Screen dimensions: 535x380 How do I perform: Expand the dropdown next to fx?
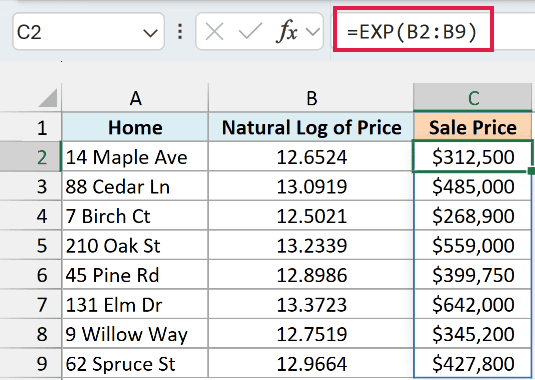[x=313, y=32]
